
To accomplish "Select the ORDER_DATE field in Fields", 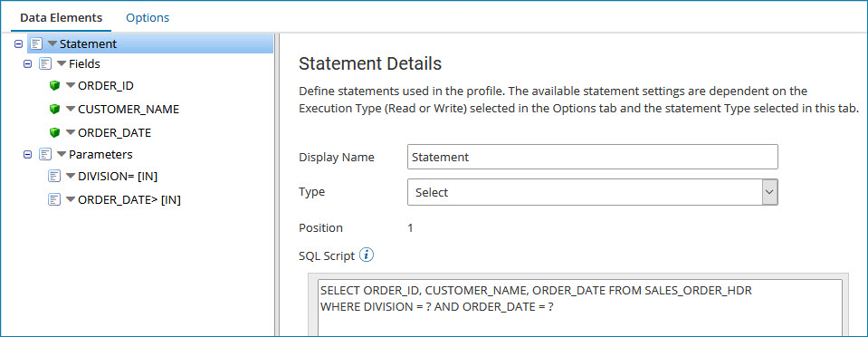I will pyautogui.click(x=115, y=133).
